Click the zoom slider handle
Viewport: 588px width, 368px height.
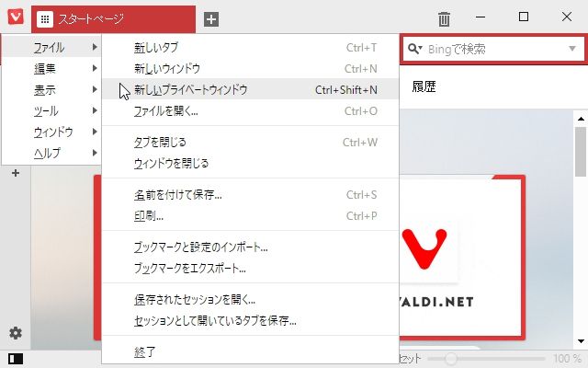tap(451, 359)
